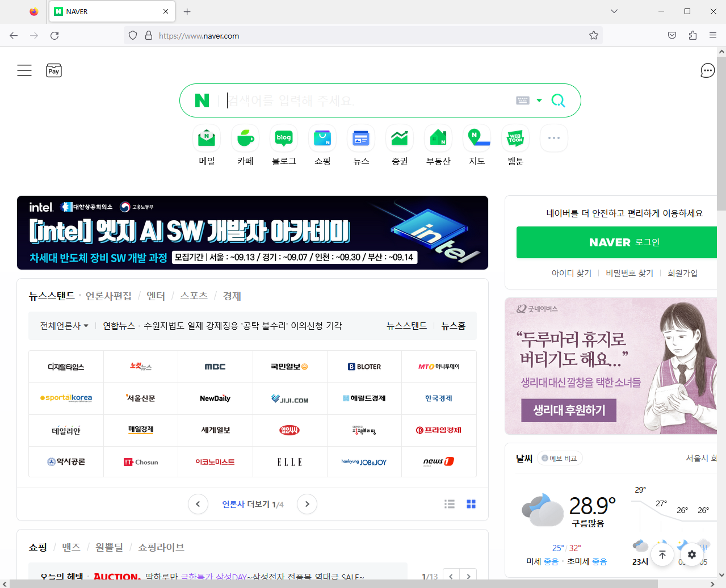This screenshot has height=588, width=726.
Task: Open Firefox Pocket save icon
Action: pyautogui.click(x=672, y=35)
